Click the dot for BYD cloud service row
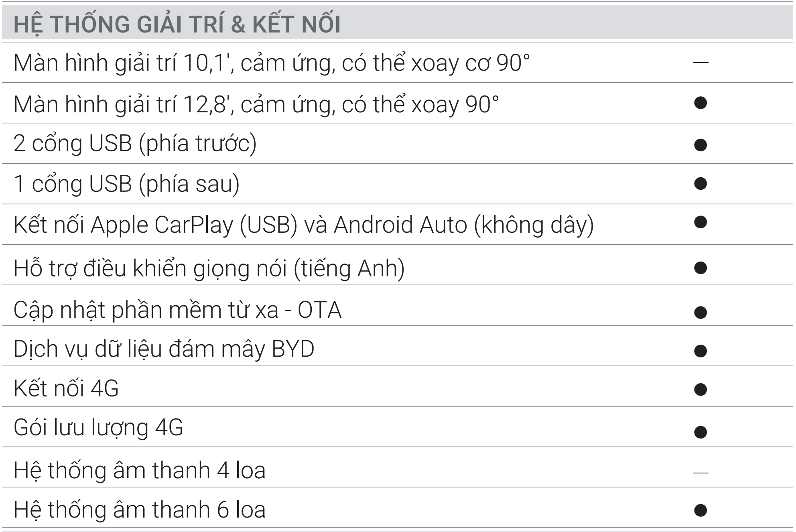The height and width of the screenshot is (532, 796). pos(700,351)
